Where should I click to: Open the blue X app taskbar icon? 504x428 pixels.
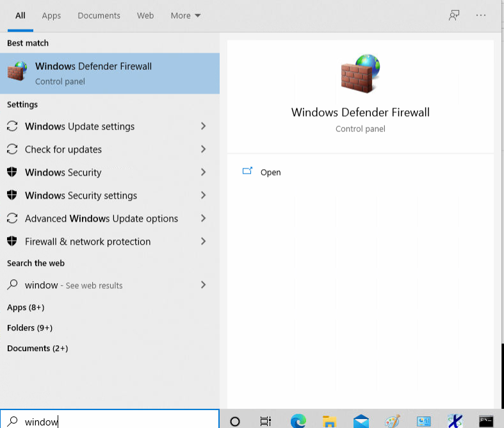click(455, 421)
